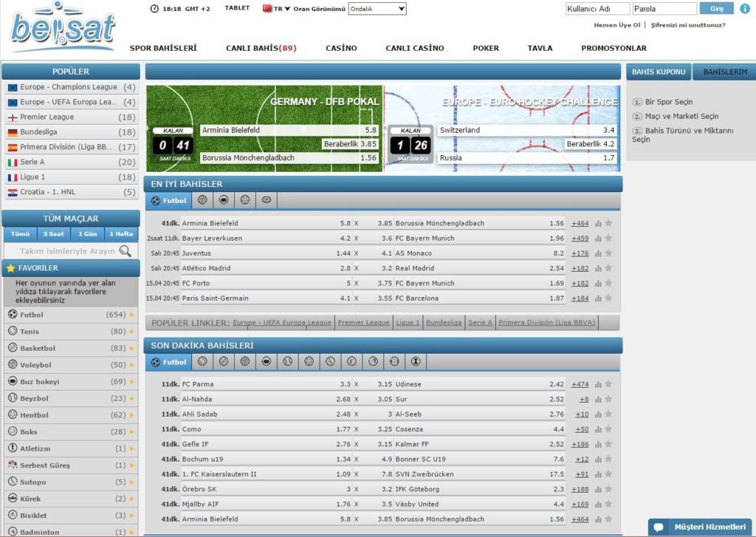Click Parola password field

click(x=664, y=9)
